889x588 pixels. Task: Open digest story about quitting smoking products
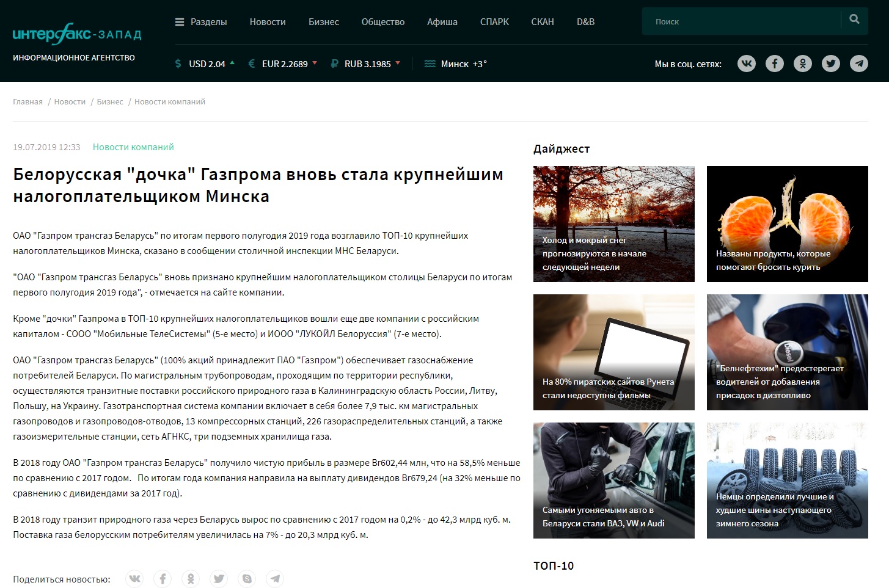(x=788, y=224)
